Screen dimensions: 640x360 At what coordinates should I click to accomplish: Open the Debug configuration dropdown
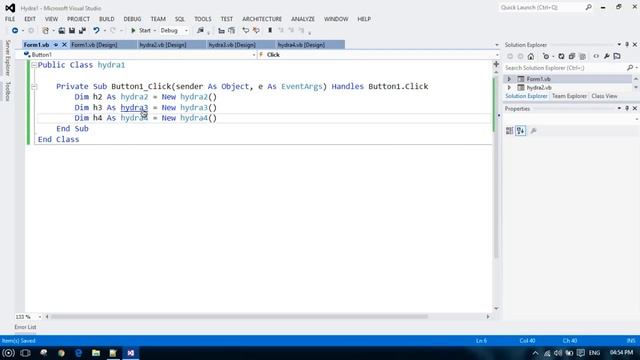(186, 31)
